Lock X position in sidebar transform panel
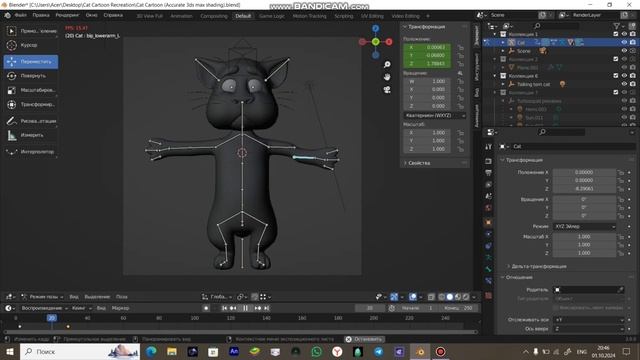 [x=460, y=47]
